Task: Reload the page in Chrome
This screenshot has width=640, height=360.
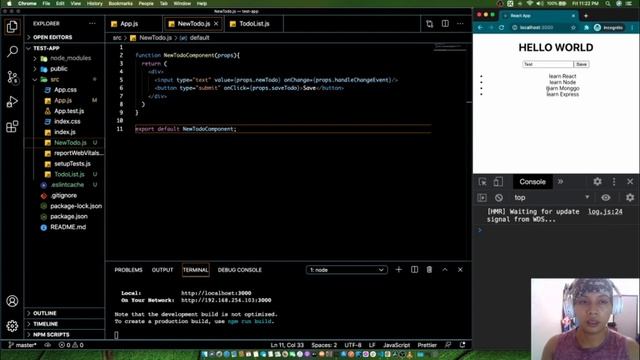Action: click(x=501, y=27)
